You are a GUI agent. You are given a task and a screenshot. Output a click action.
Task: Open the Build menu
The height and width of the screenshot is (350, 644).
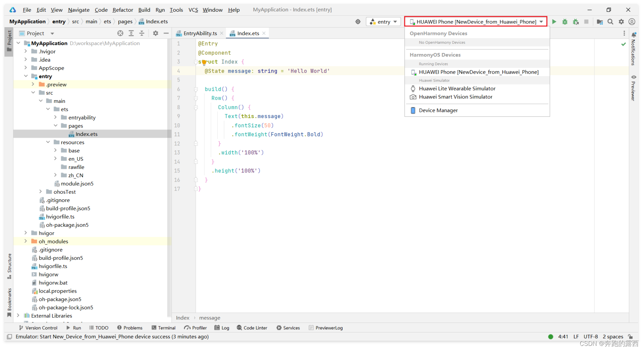tap(144, 10)
